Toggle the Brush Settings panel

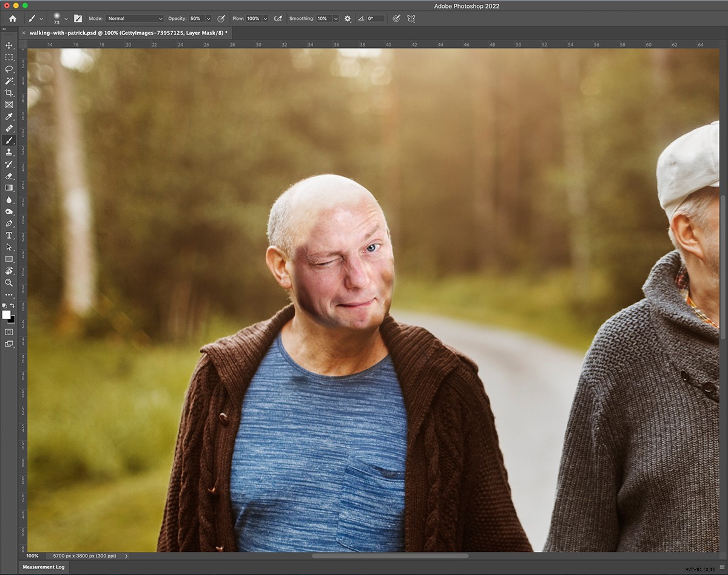pyautogui.click(x=78, y=18)
